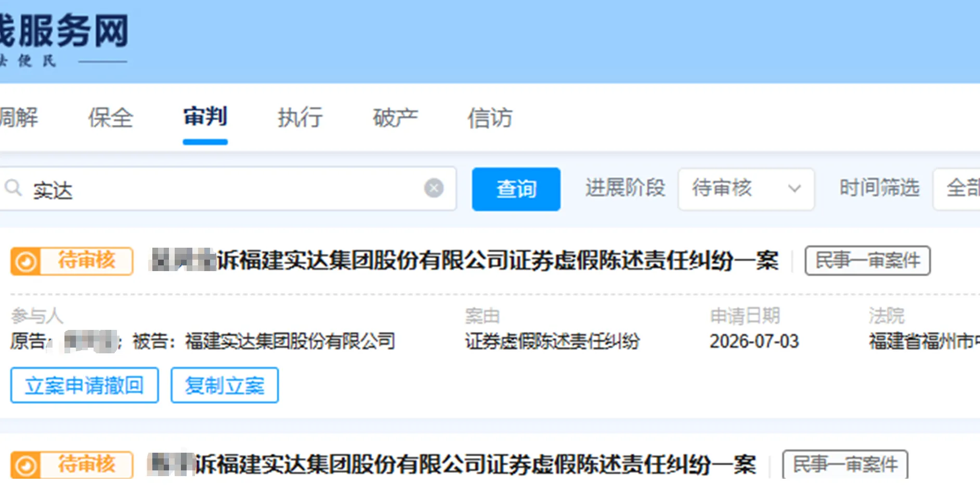The image size is (980, 486).
Task: Open first case title 诉福建实达集团股份有限公司
Action: tap(464, 260)
